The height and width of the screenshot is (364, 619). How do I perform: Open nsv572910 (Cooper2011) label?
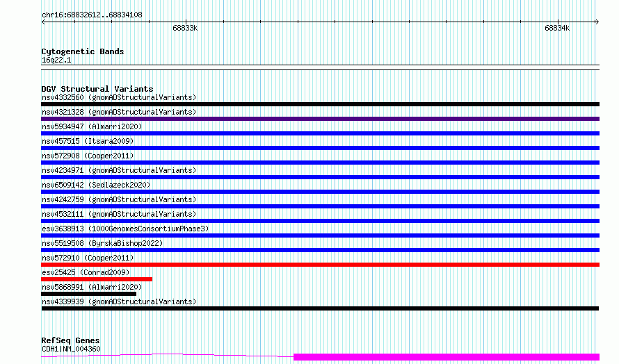88,258
